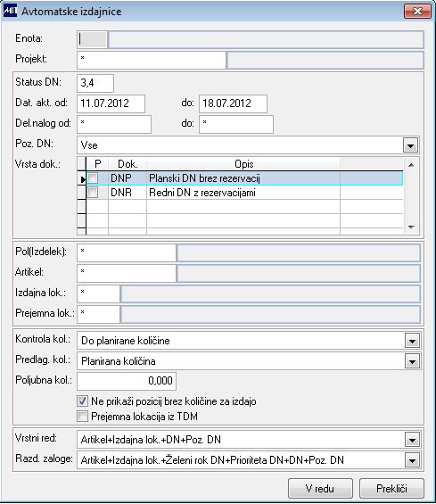Viewport: 436px width, 504px height.
Task: Click the MIT application icon in title bar
Action: (x=10, y=11)
